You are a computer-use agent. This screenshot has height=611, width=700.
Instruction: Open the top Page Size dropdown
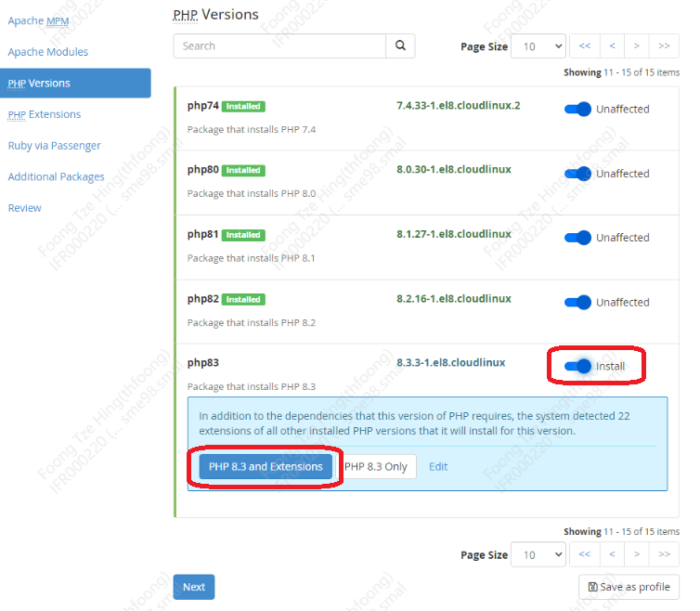tap(538, 45)
